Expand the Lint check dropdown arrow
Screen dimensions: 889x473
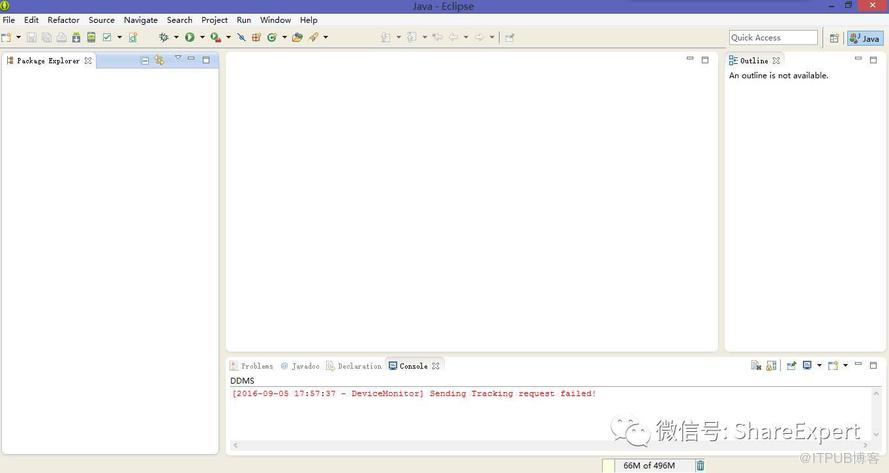pos(119,37)
